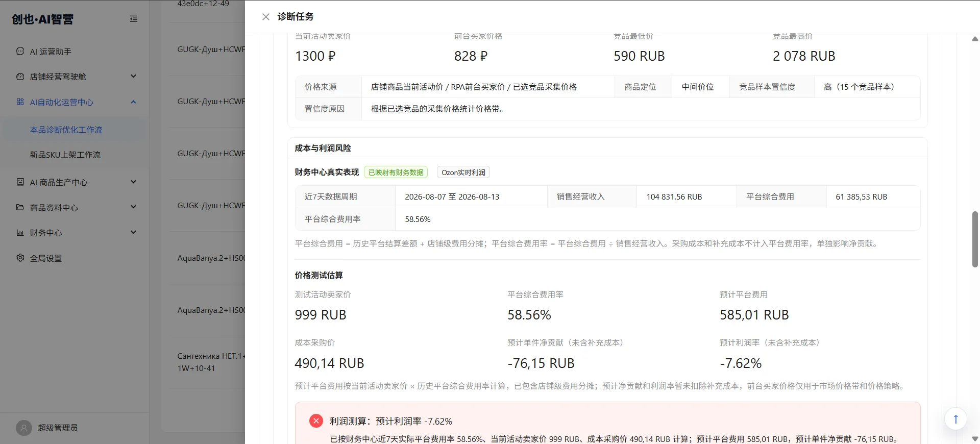Click the 999 RUB test price value
This screenshot has height=444, width=980.
tap(321, 315)
